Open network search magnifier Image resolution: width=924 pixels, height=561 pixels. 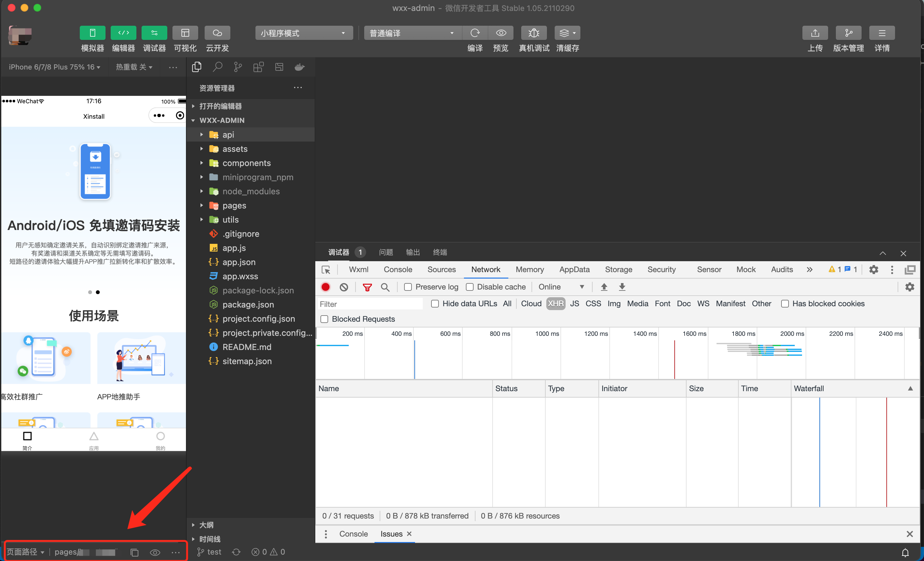tap(385, 287)
